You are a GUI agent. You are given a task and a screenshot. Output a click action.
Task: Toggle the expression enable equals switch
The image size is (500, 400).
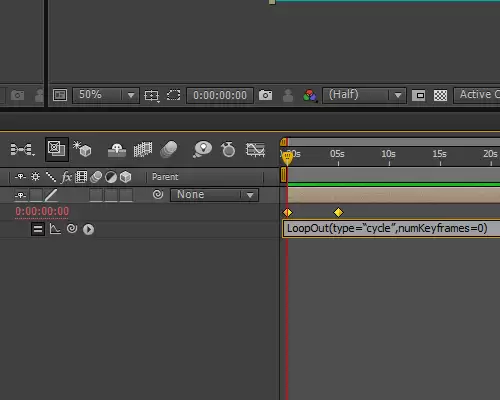pos(38,229)
